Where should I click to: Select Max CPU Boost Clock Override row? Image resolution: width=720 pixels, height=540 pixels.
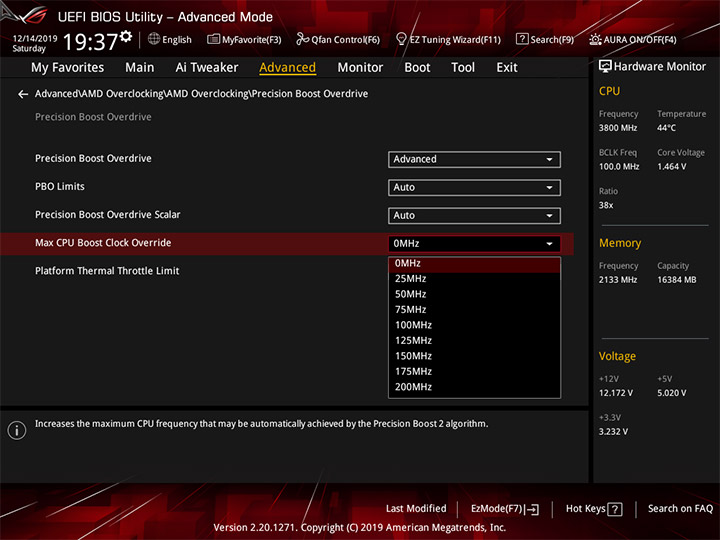(287, 243)
